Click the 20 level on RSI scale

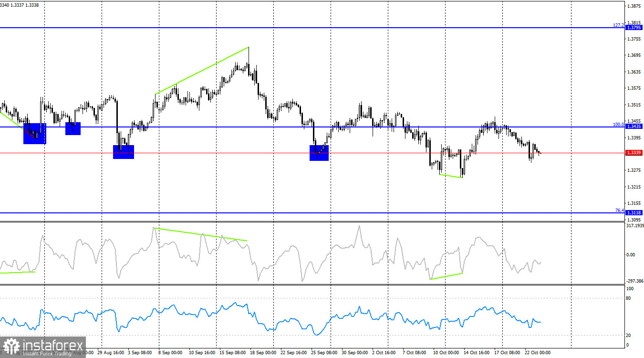click(629, 336)
